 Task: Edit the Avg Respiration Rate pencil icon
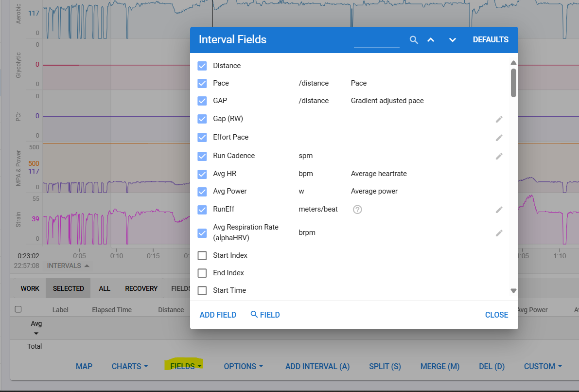click(499, 233)
